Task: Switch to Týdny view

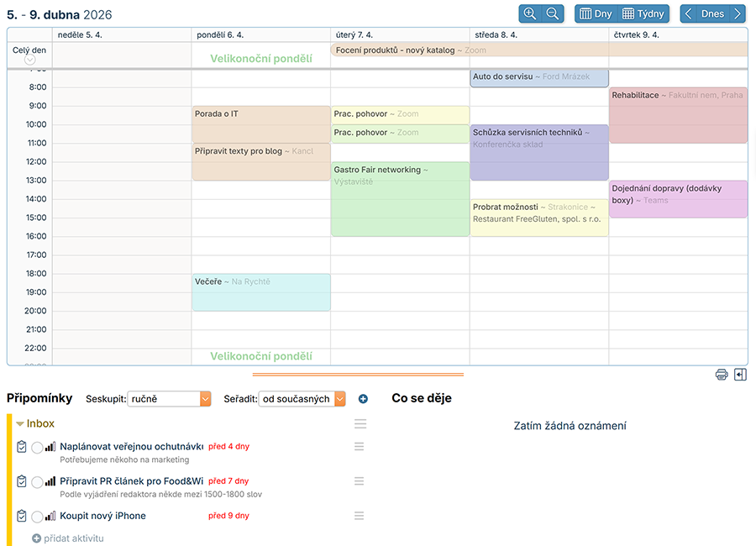Action: pos(643,13)
